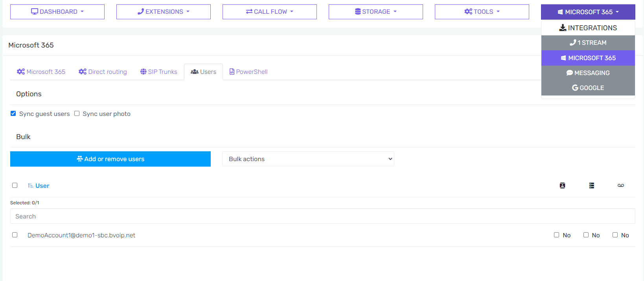This screenshot has width=644, height=281.
Task: Click the Windows logo in top Microsoft 365 button
Action: (560, 12)
